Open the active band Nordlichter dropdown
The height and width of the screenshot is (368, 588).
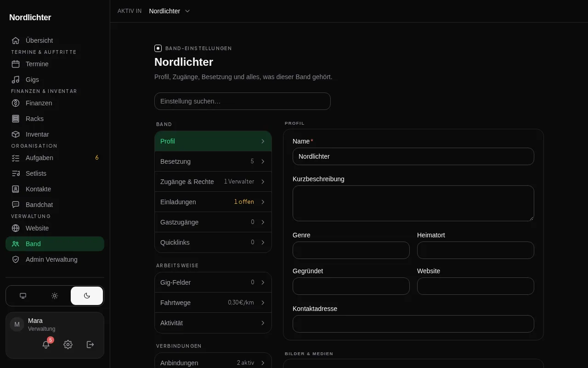(x=170, y=11)
